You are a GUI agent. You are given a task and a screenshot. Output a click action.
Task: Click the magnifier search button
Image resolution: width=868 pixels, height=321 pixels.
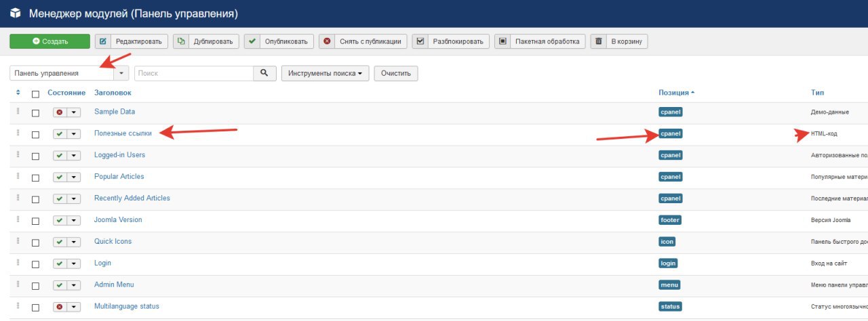point(265,73)
